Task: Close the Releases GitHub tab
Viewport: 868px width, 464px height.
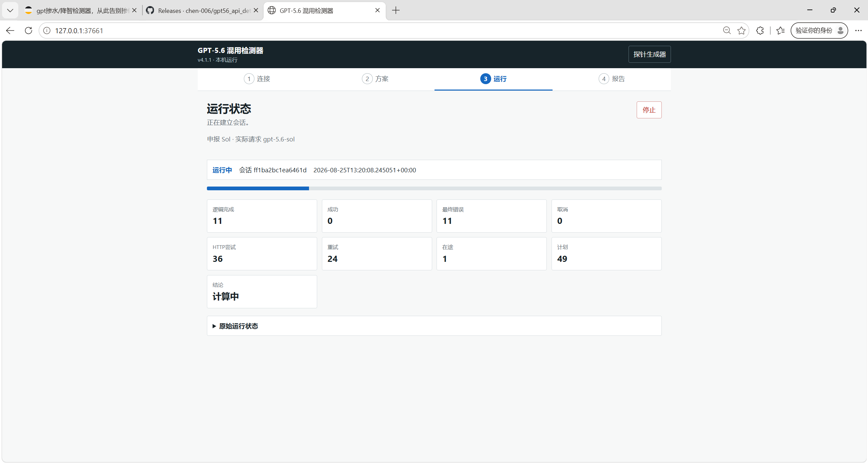Action: [256, 11]
